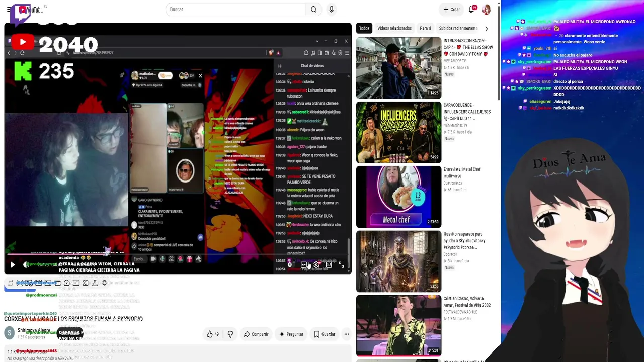
Task: Open the YouTube notifications bell
Action: point(471,9)
